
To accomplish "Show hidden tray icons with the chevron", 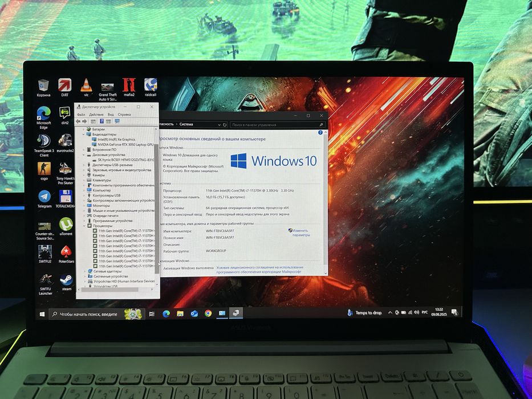I will pos(390,312).
